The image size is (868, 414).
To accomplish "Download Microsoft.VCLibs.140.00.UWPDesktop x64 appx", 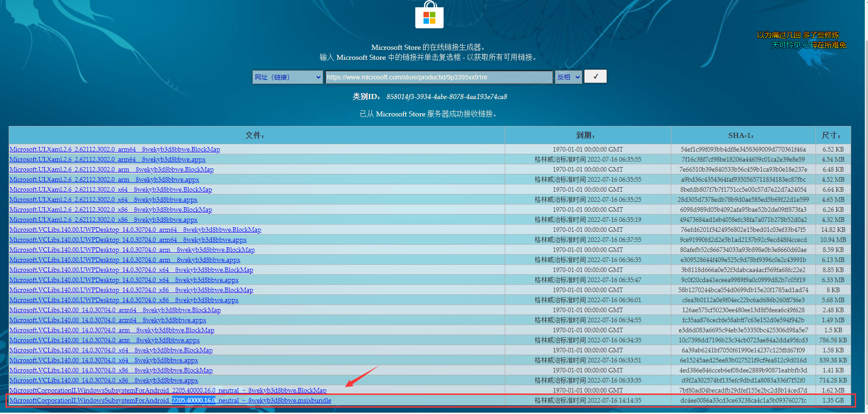I will pyautogui.click(x=124, y=280).
